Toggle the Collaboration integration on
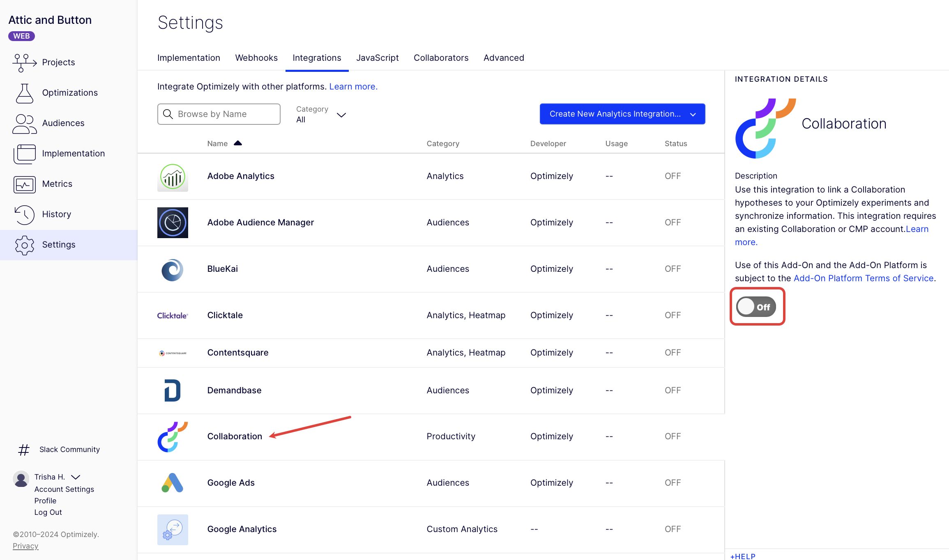Screen dimensions: 949x560 pyautogui.click(x=756, y=307)
